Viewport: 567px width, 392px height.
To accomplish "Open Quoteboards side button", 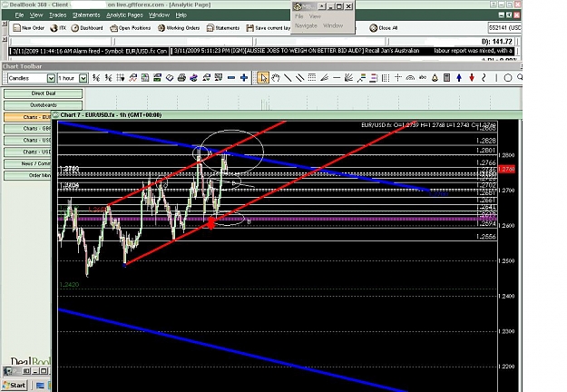I will [43, 105].
